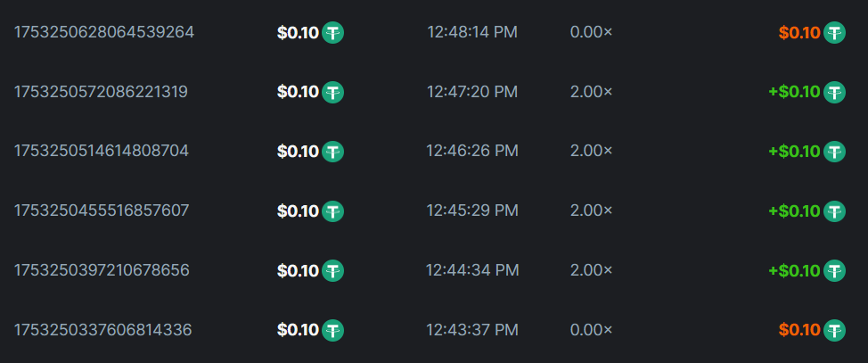Click the 2.00× multiplier at 12:45:29 PM

[592, 211]
